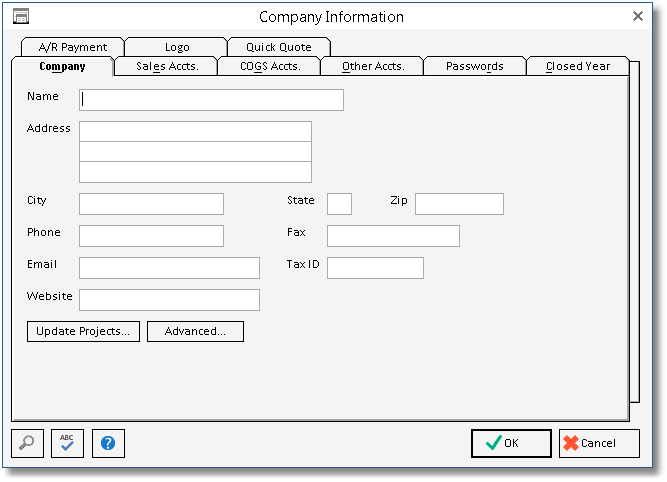
Task: Click the Website input field
Action: 169,300
